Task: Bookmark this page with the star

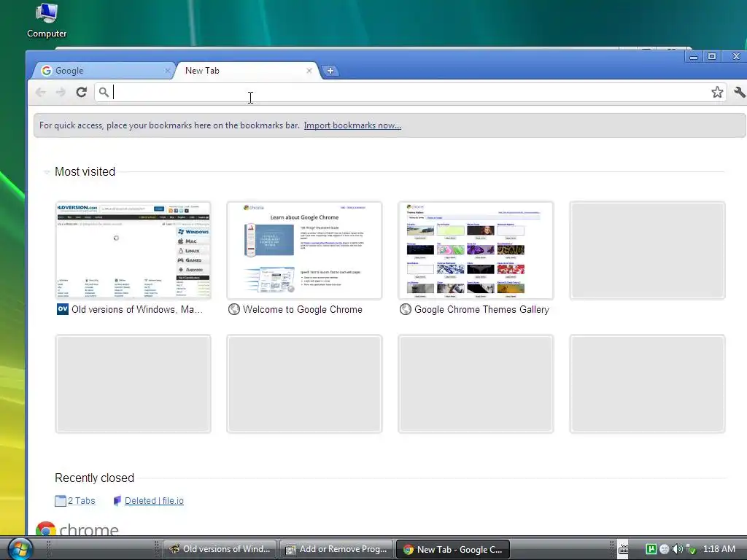Action: coord(717,92)
